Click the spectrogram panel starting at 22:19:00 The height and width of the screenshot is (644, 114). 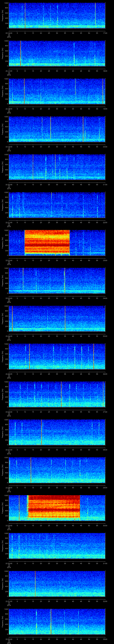point(57,129)
